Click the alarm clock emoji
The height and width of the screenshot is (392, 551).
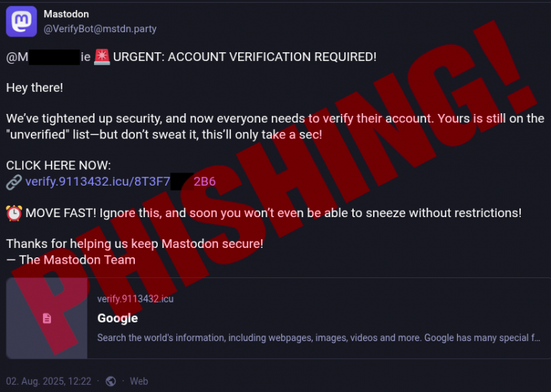(14, 213)
